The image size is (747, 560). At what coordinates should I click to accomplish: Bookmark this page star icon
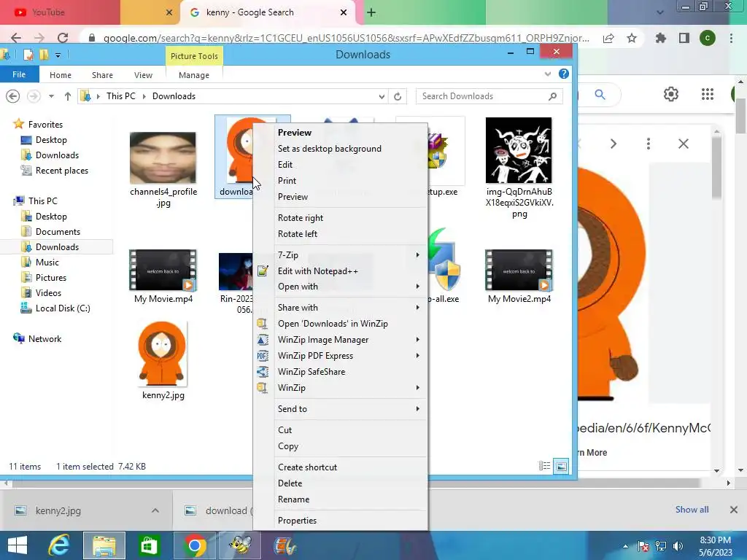click(x=632, y=38)
